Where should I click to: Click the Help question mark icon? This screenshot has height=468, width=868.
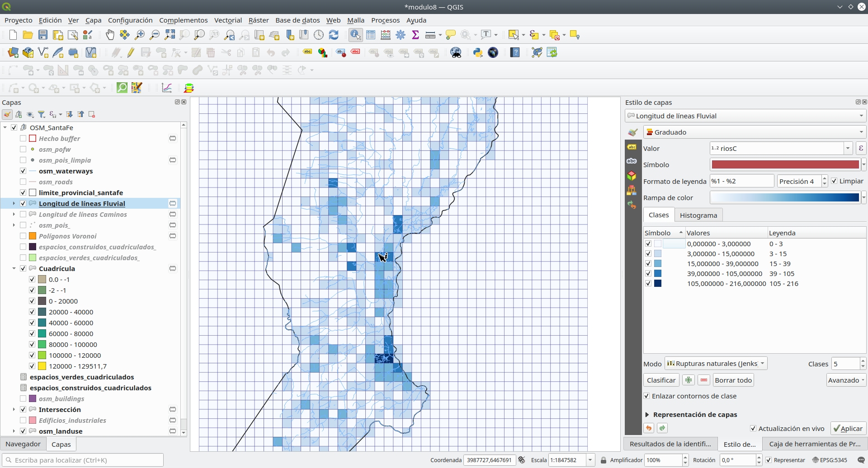point(515,52)
